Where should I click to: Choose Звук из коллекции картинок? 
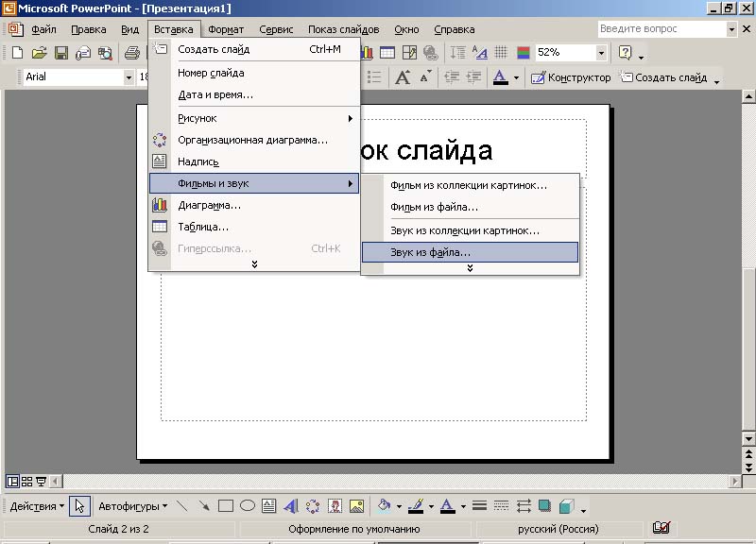(470, 230)
